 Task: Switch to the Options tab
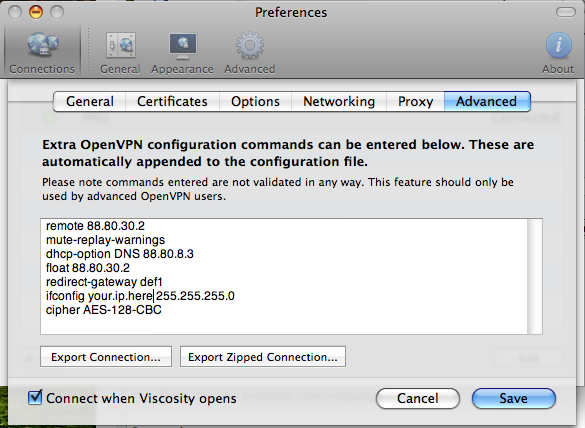pos(256,101)
